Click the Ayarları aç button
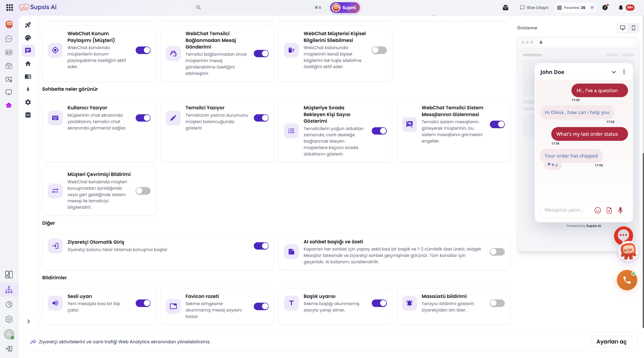 611,342
